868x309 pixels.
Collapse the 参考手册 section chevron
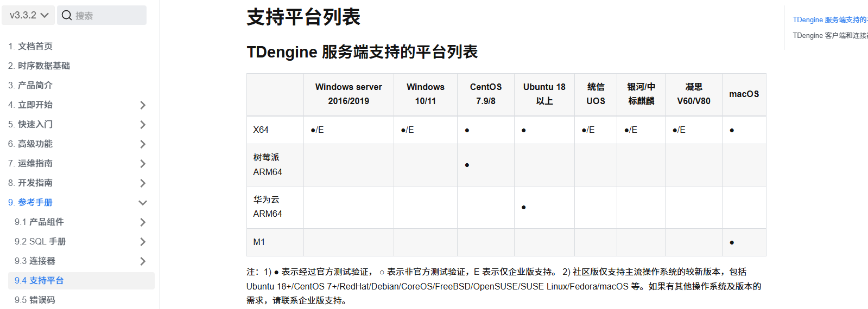point(143,203)
